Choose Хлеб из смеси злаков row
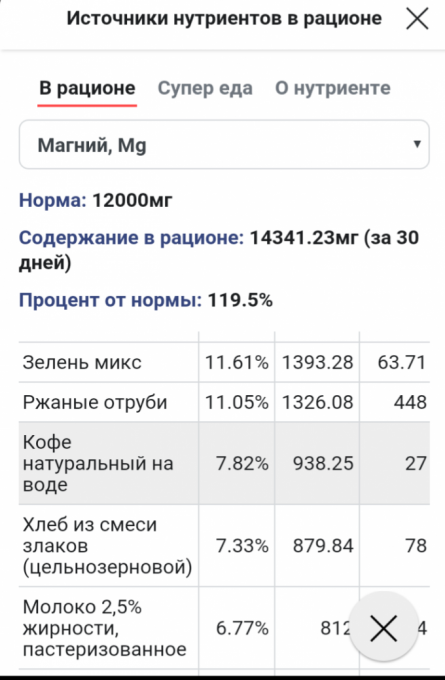This screenshot has width=445, height=680. click(x=224, y=546)
